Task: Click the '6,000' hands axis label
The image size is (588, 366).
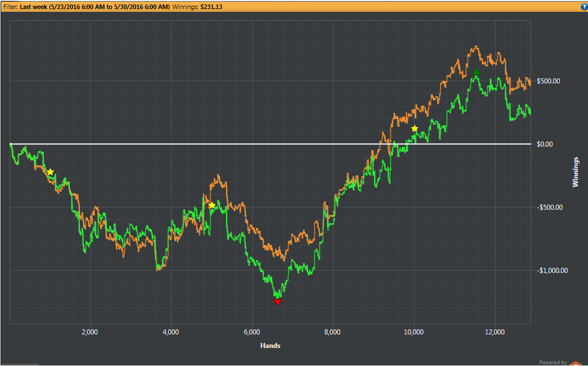Action: (x=252, y=332)
